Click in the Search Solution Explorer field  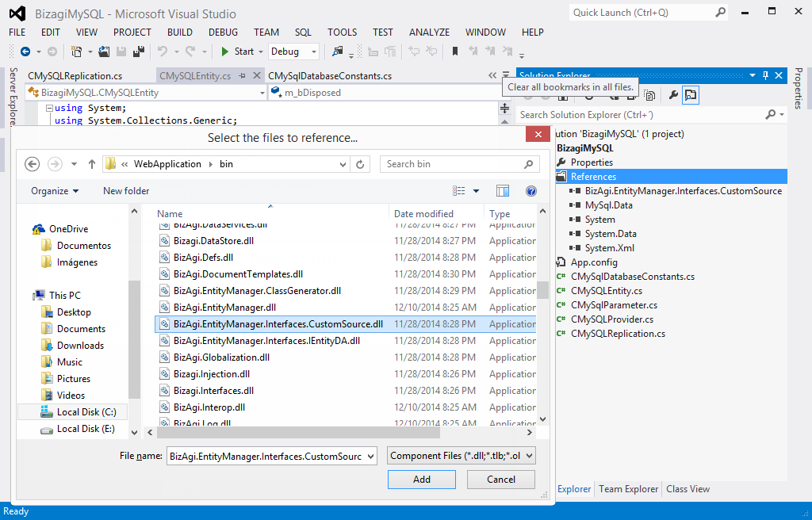642,114
